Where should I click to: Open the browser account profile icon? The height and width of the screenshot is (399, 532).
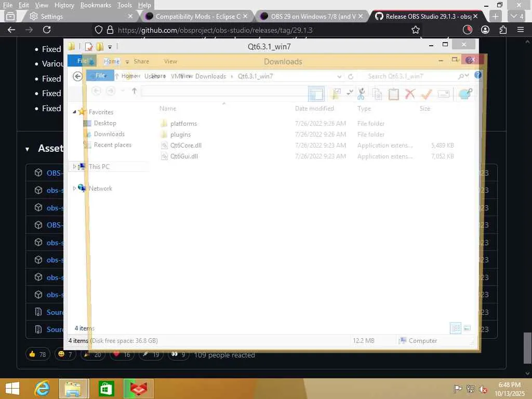coord(485,30)
